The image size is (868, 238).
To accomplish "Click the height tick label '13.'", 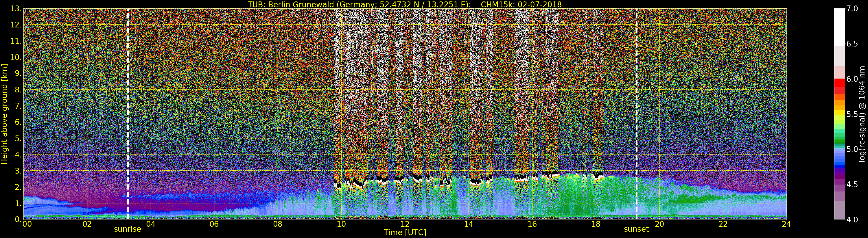I will click(x=16, y=9).
